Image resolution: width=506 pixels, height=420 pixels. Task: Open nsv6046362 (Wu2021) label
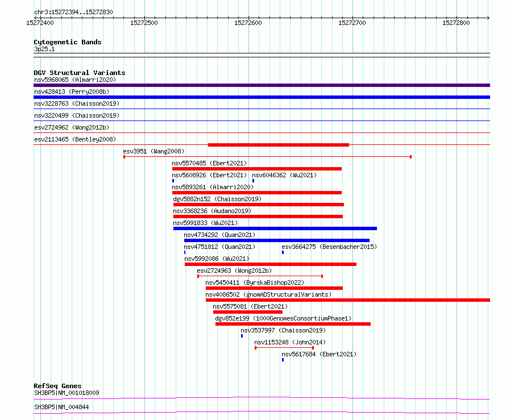[x=284, y=175]
